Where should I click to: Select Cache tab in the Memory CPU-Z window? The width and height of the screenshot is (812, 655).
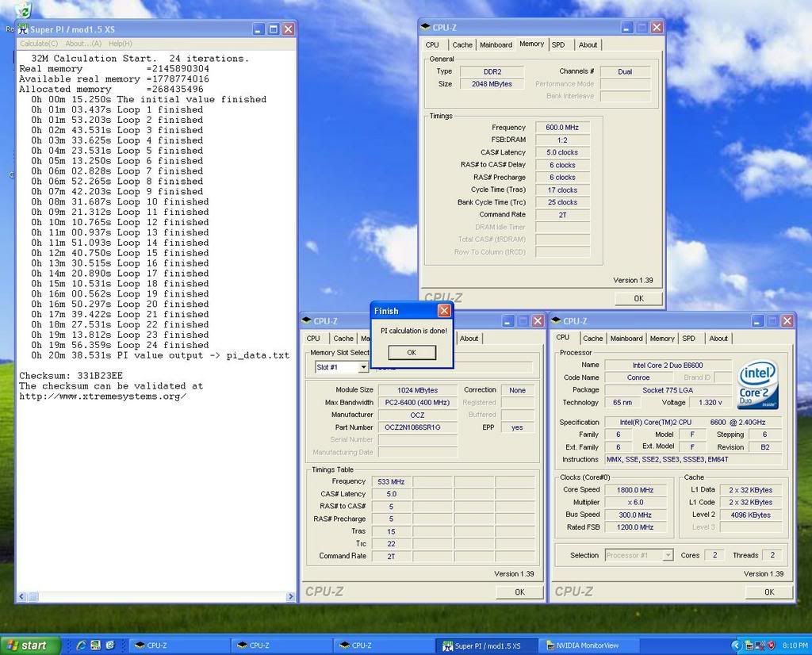coord(462,45)
